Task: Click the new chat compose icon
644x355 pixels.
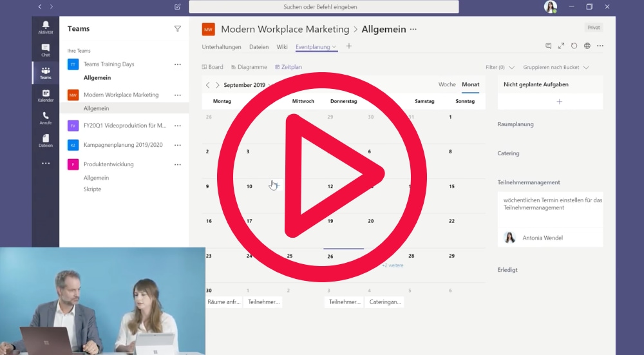Action: tap(178, 6)
